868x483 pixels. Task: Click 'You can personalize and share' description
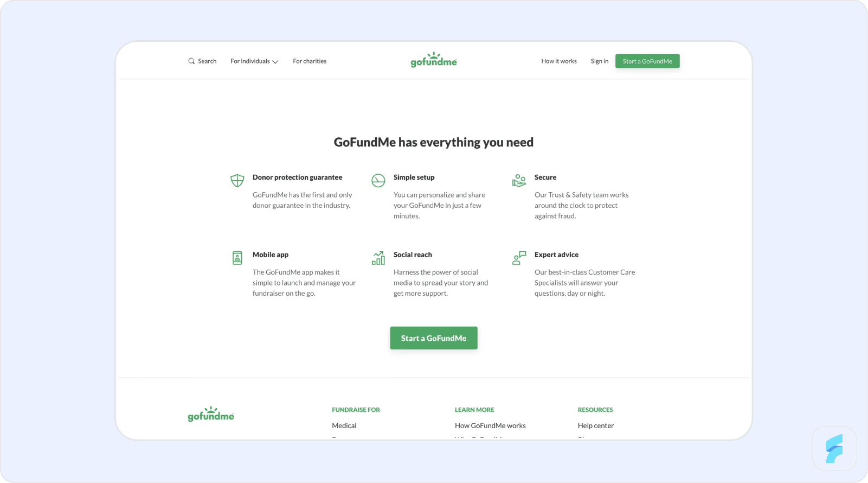439,205
